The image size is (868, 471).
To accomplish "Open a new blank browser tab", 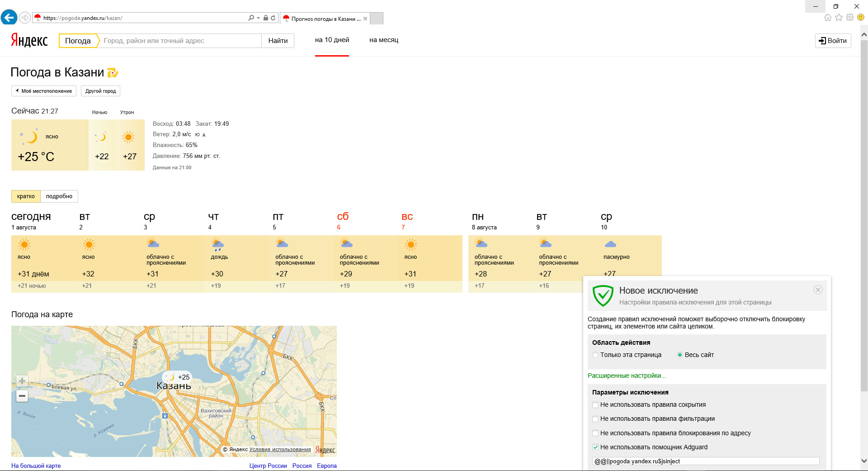I will pyautogui.click(x=377, y=18).
